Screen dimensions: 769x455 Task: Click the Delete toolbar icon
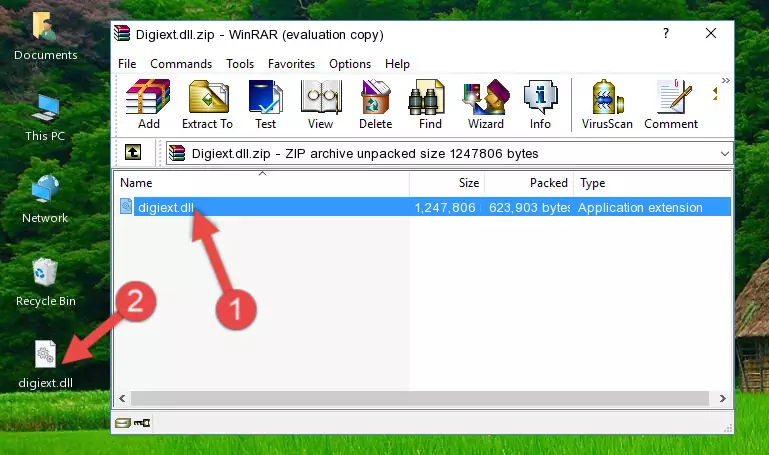375,104
